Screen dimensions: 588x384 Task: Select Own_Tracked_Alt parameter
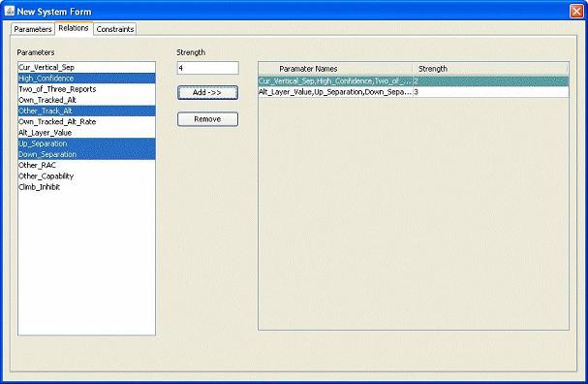86,100
